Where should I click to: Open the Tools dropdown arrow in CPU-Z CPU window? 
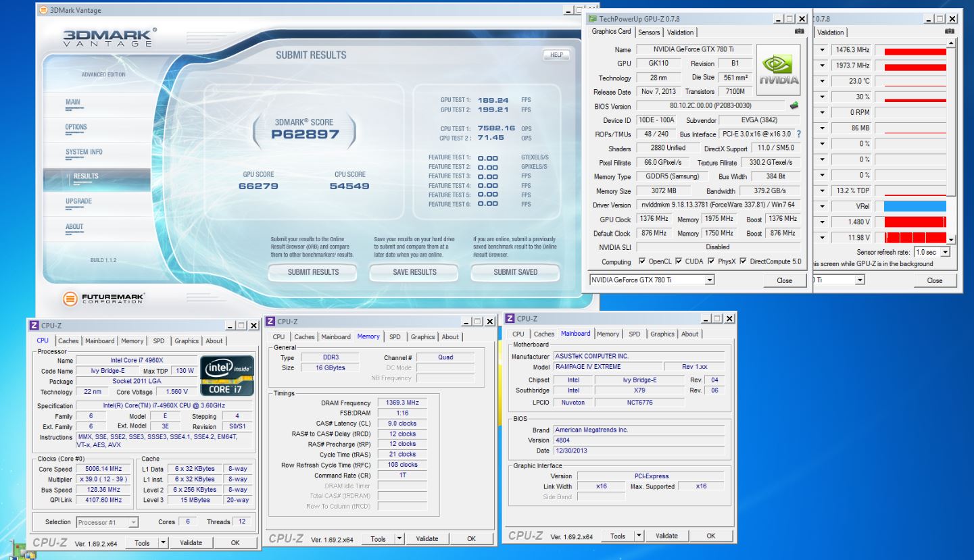coord(163,542)
